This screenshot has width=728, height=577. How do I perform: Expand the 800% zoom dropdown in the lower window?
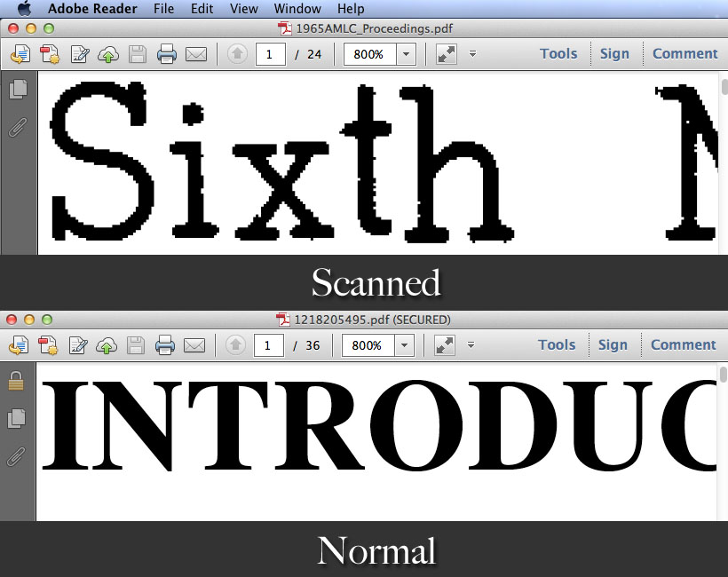(x=404, y=345)
